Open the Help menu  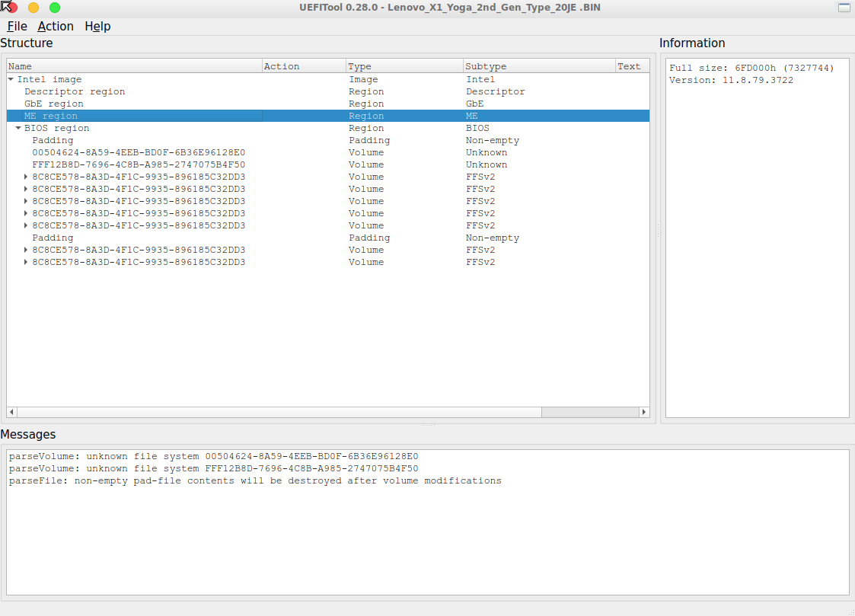coord(97,26)
